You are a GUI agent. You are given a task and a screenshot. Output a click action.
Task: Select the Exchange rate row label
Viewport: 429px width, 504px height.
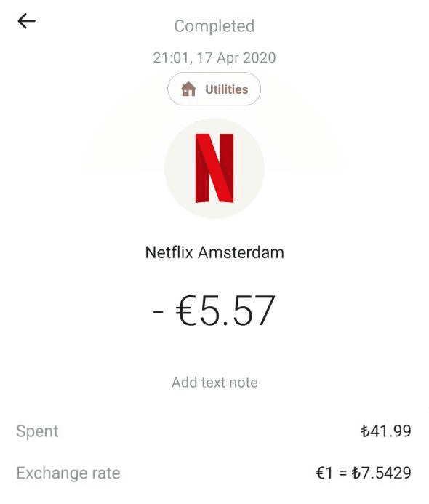tap(68, 473)
